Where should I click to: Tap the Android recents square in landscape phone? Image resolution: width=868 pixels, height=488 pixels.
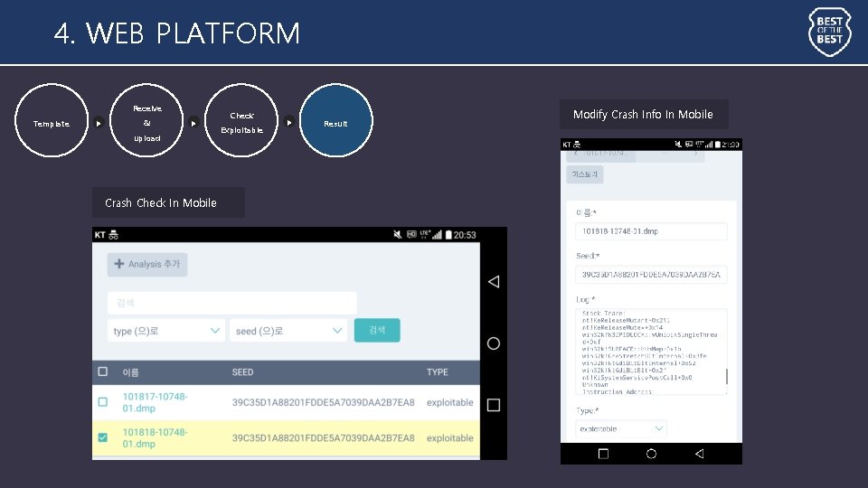[494, 405]
